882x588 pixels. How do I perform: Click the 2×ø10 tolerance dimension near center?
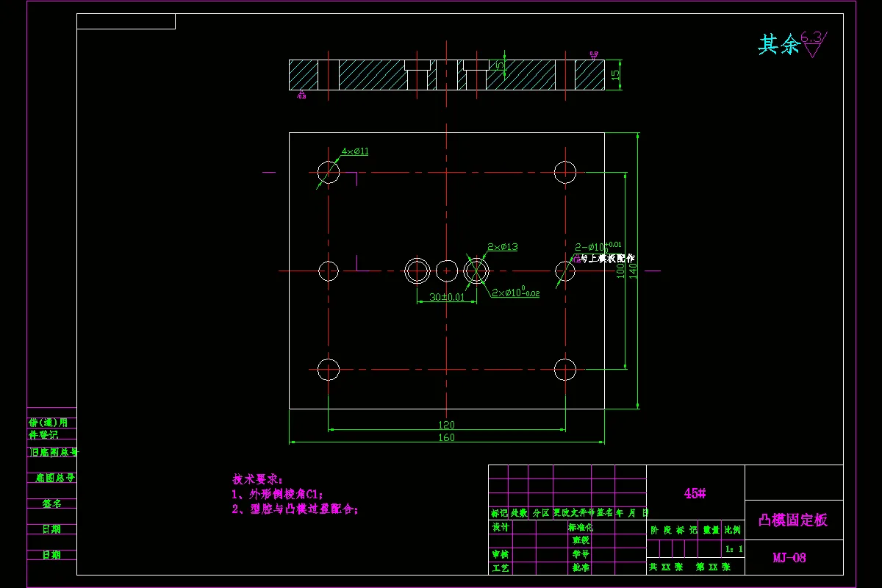coord(516,293)
